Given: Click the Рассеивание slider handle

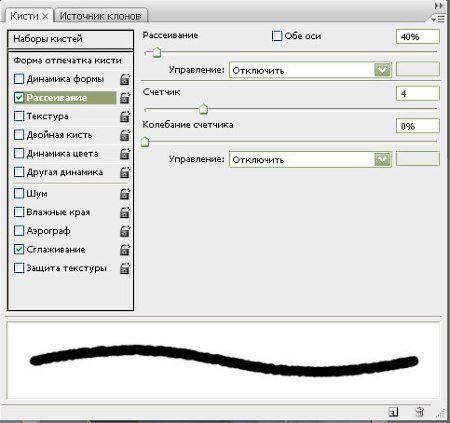Looking at the screenshot, I should [157, 52].
